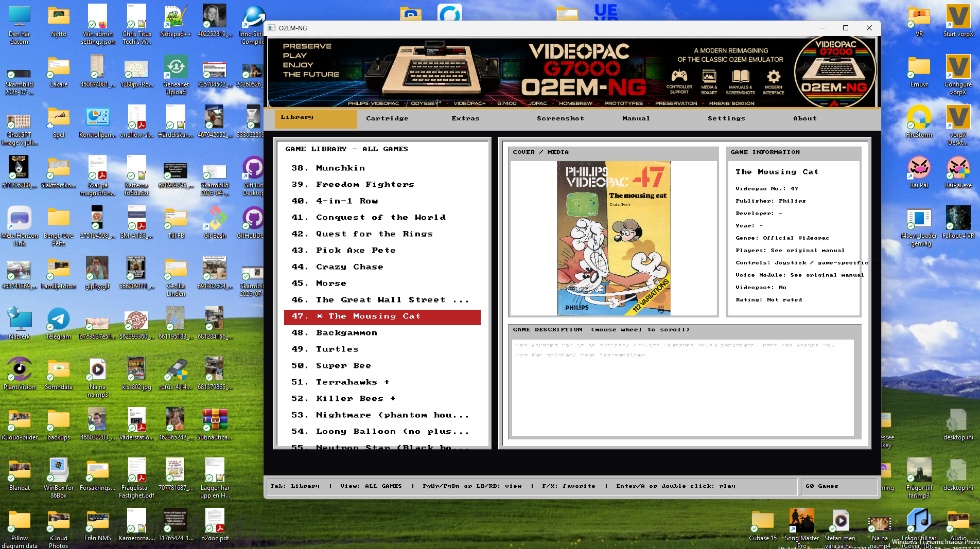Select game 51. Terrahawks +
The height and width of the screenshot is (549, 980).
[x=382, y=382]
